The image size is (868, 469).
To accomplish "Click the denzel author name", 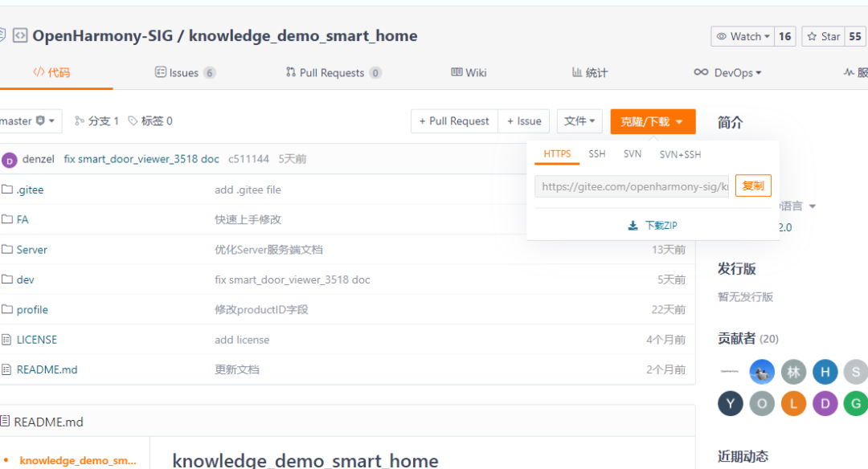I will tap(39, 159).
